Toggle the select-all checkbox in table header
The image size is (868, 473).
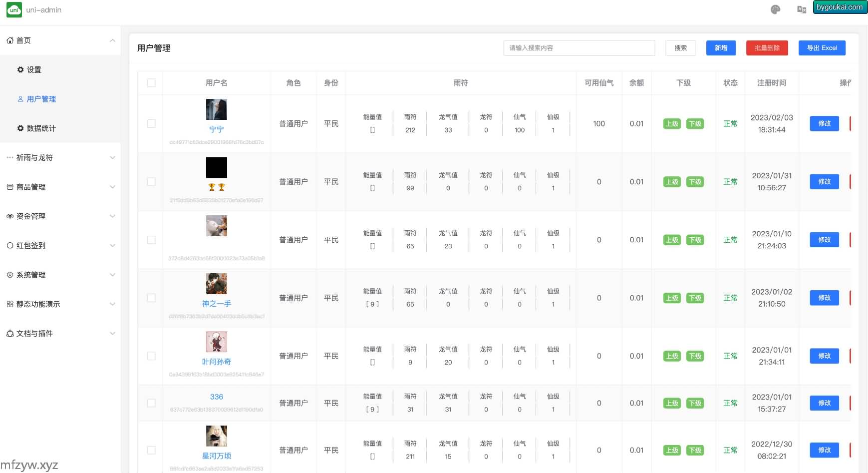coord(151,83)
